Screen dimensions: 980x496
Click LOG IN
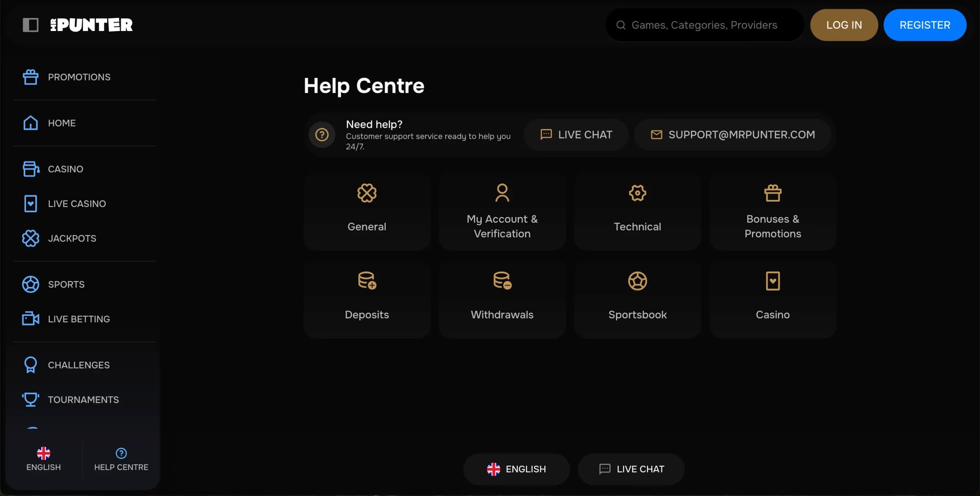pyautogui.click(x=844, y=24)
